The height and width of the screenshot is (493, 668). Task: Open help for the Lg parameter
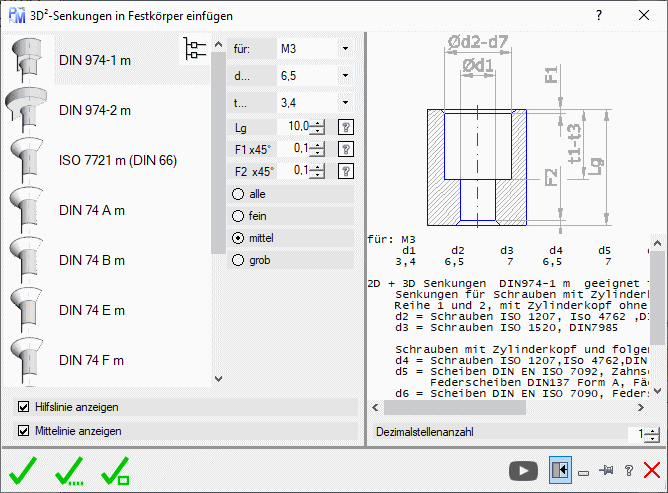click(x=345, y=126)
